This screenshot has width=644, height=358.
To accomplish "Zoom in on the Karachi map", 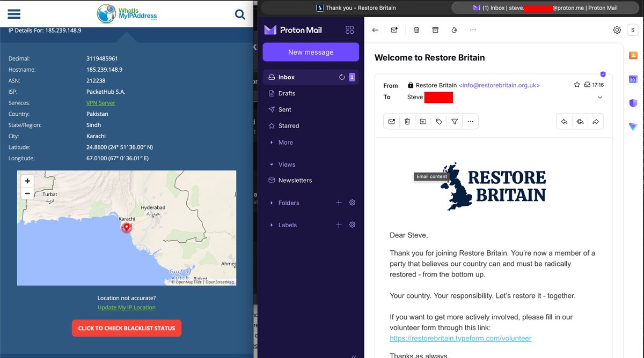I will (27, 181).
